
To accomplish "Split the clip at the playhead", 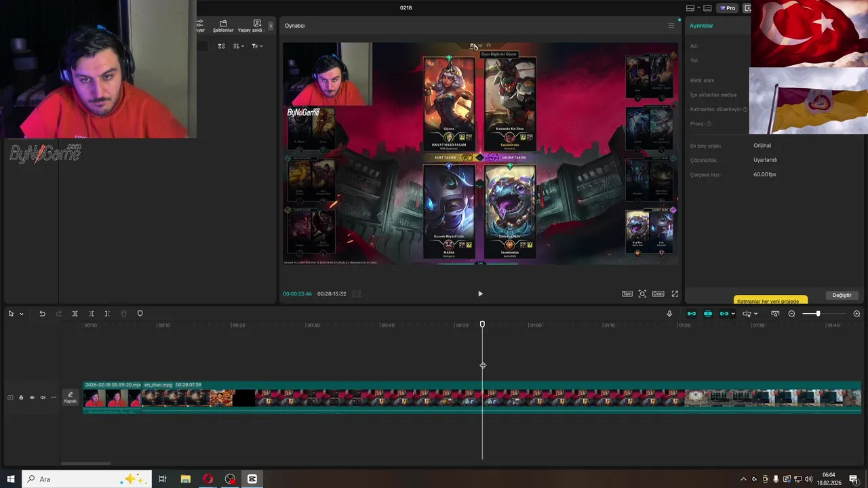I will click(x=75, y=314).
